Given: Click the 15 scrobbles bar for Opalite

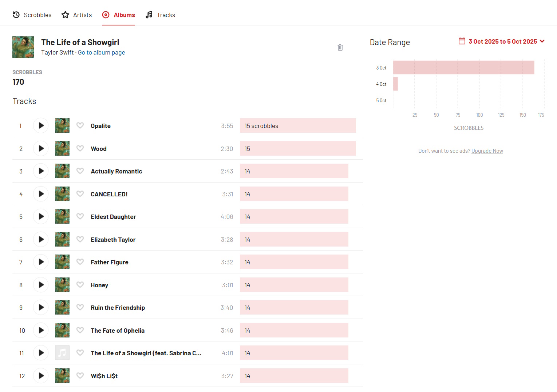Looking at the screenshot, I should (x=298, y=125).
